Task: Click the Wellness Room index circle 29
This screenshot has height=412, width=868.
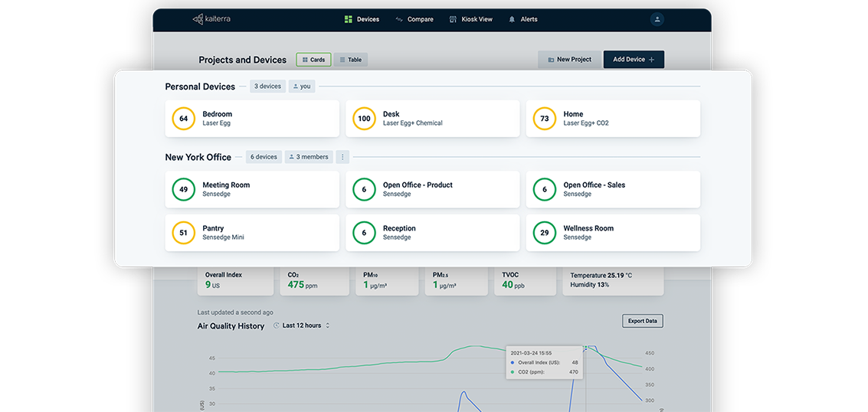Action: click(545, 233)
